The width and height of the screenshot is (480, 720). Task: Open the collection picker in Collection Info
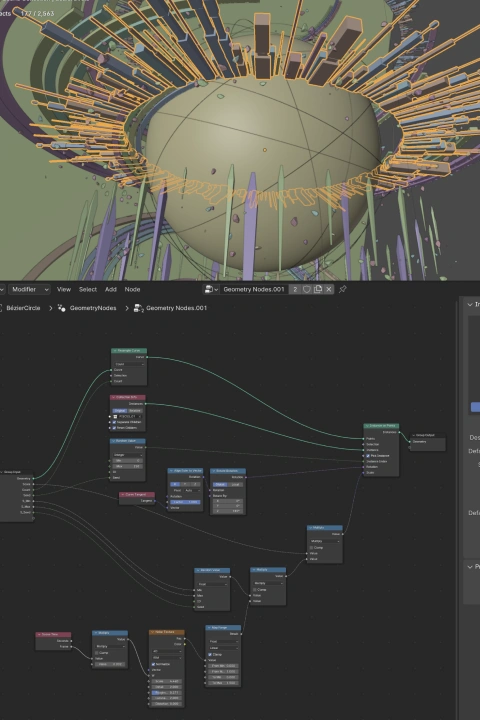(x=128, y=416)
